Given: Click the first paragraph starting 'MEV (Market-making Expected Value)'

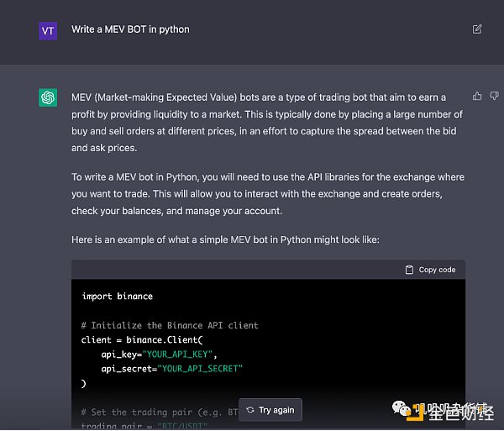Looking at the screenshot, I should tap(267, 123).
